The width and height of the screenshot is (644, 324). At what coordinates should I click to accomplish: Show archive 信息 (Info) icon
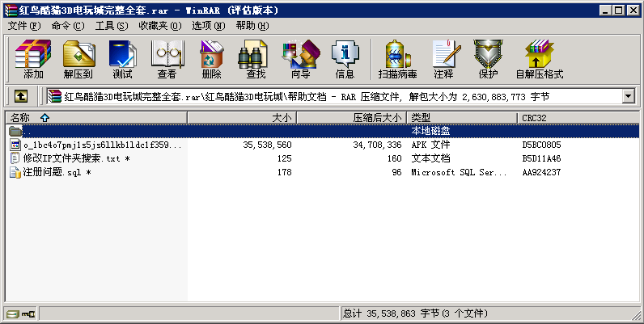click(345, 59)
